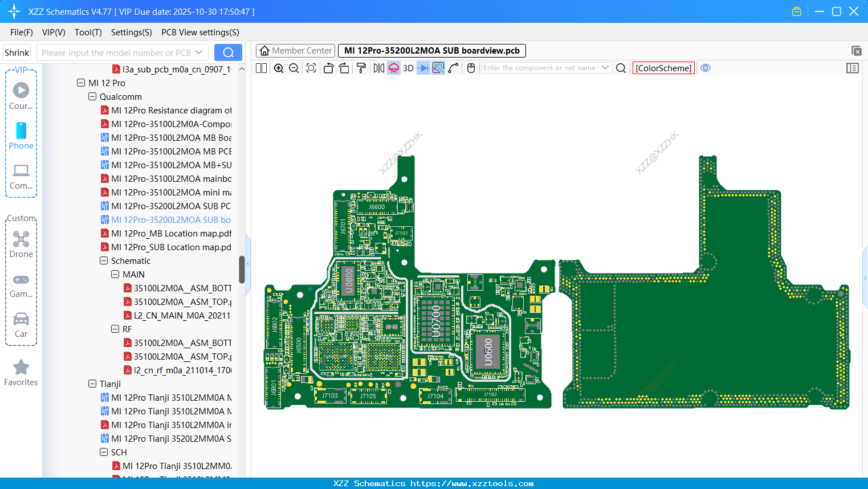This screenshot has height=489, width=868.
Task: Select the zoom out tool
Action: [x=293, y=68]
